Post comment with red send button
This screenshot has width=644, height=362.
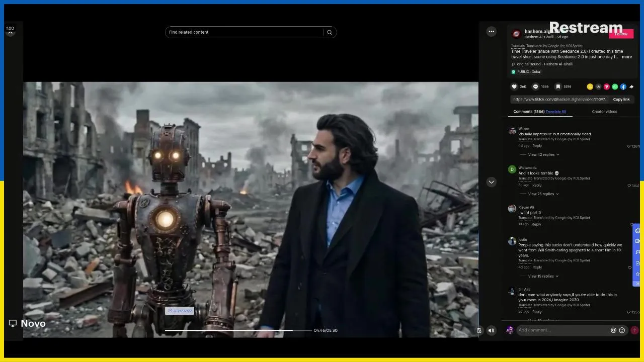tap(634, 330)
